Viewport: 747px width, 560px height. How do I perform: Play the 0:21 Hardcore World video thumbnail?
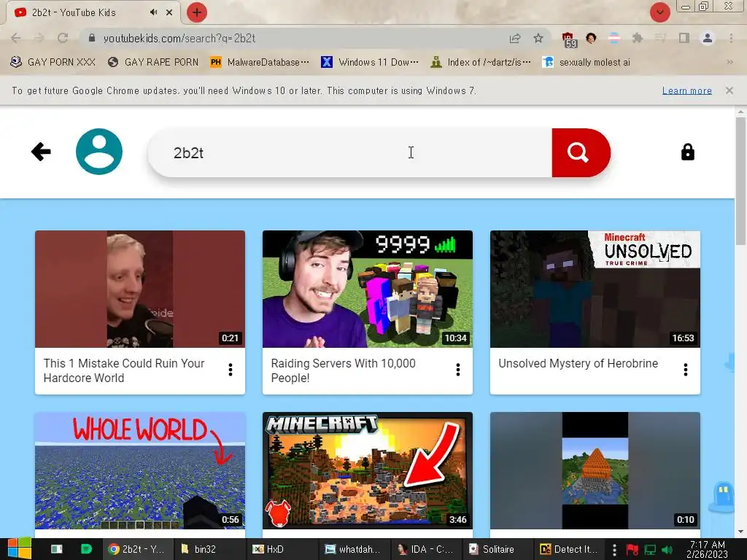tap(140, 289)
